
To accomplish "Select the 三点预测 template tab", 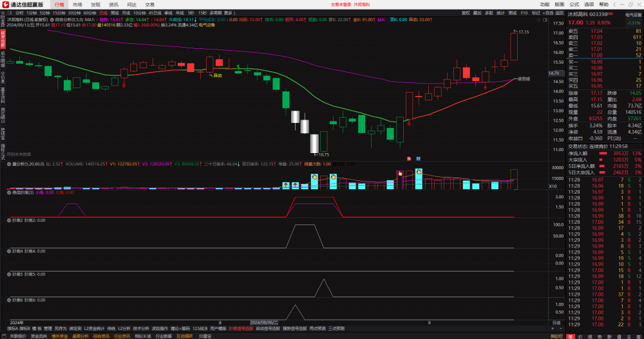I will pos(336,329).
